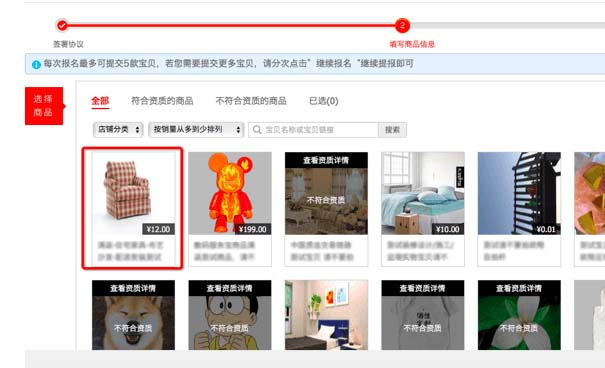This screenshot has width=605, height=368.
Task: Click the 搜索 button
Action: pyautogui.click(x=392, y=130)
